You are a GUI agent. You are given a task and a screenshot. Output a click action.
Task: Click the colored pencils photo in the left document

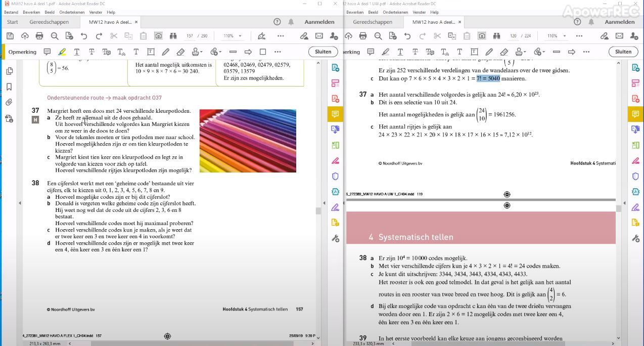pyautogui.click(x=248, y=141)
